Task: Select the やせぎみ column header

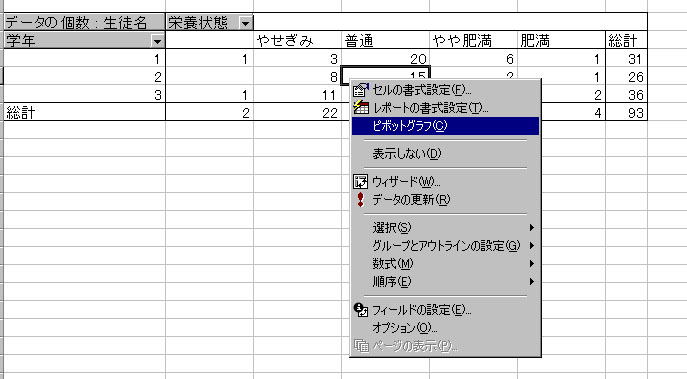Action: tap(297, 40)
